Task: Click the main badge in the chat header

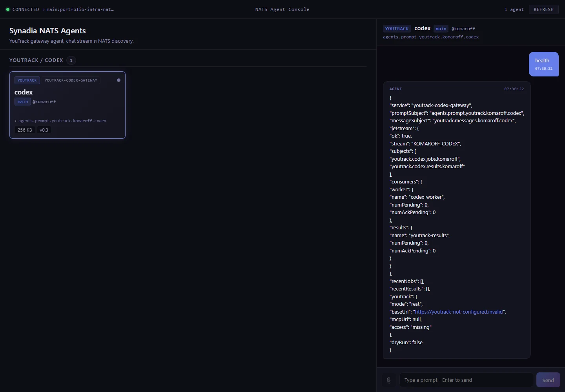Action: pos(441,29)
